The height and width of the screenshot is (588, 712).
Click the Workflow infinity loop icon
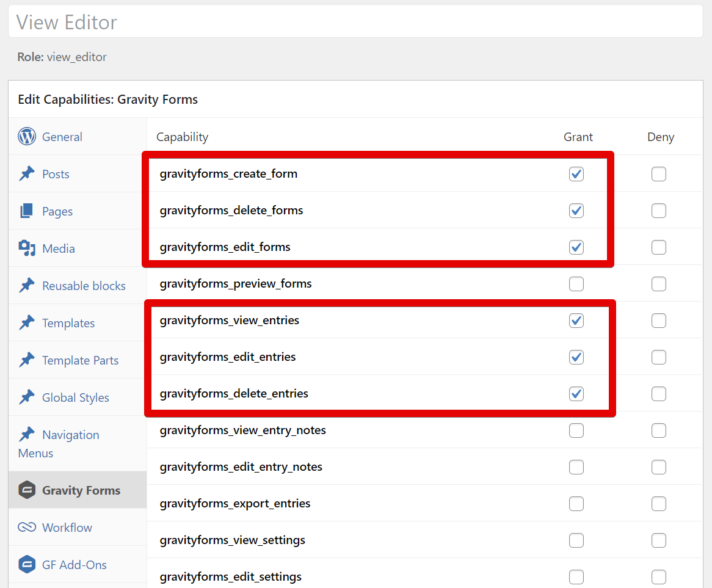[x=27, y=528]
